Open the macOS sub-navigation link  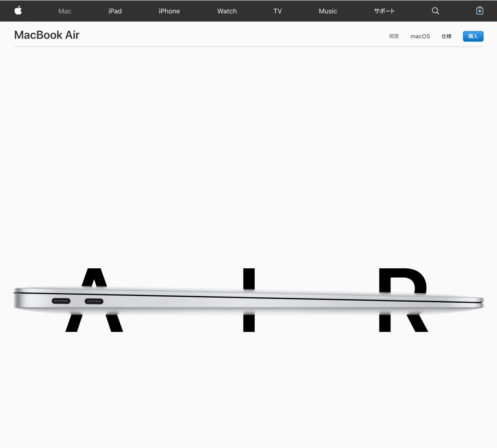click(x=420, y=36)
